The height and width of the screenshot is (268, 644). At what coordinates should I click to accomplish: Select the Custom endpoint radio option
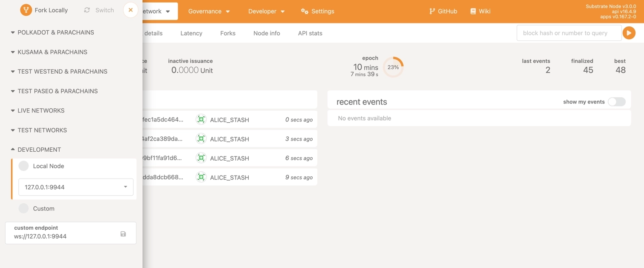click(x=24, y=208)
